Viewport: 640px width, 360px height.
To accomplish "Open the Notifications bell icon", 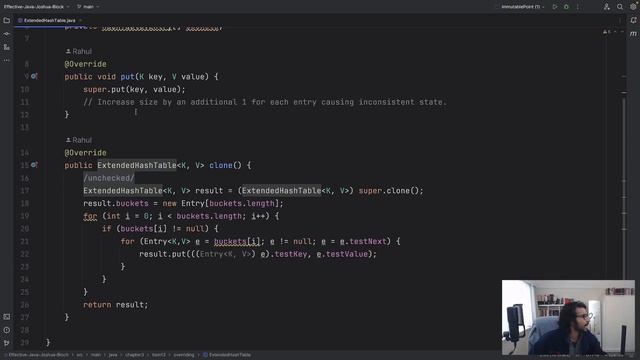I will [x=633, y=20].
